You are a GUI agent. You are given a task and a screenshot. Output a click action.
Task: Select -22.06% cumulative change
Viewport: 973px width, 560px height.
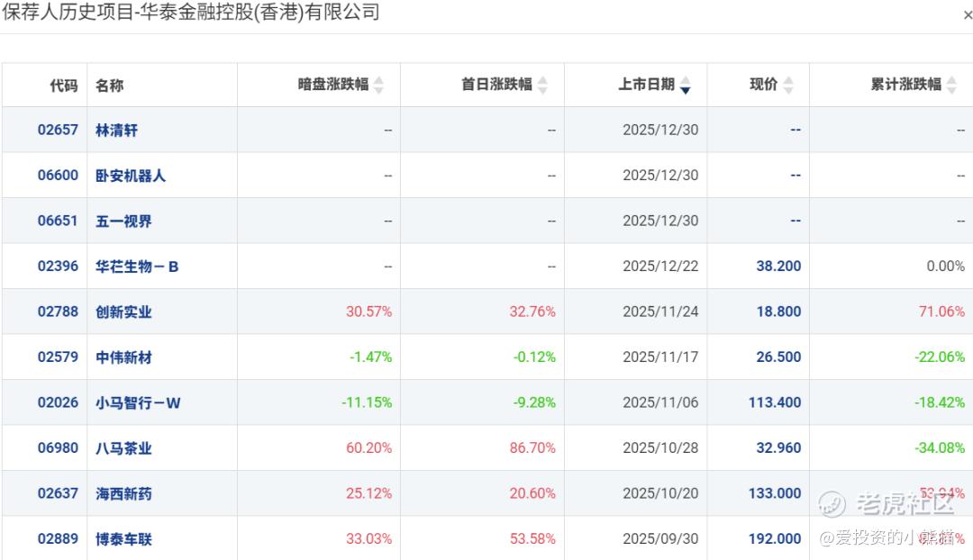940,357
